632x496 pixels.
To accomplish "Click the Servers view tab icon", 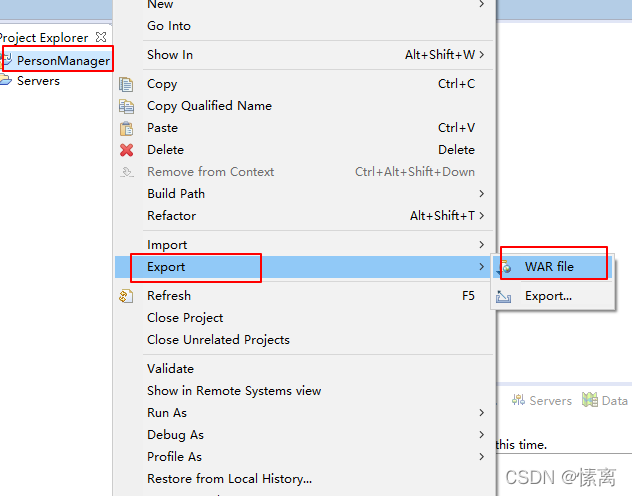I will point(518,400).
